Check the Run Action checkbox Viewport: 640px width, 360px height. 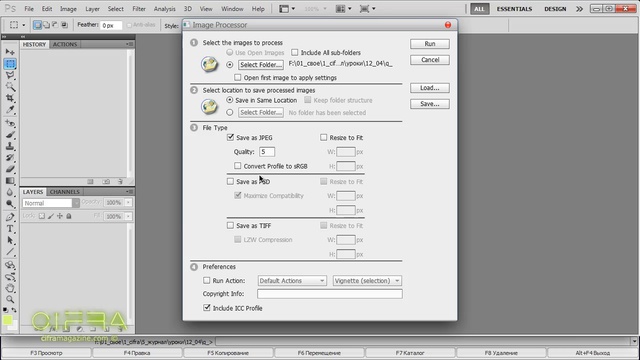tap(207, 280)
